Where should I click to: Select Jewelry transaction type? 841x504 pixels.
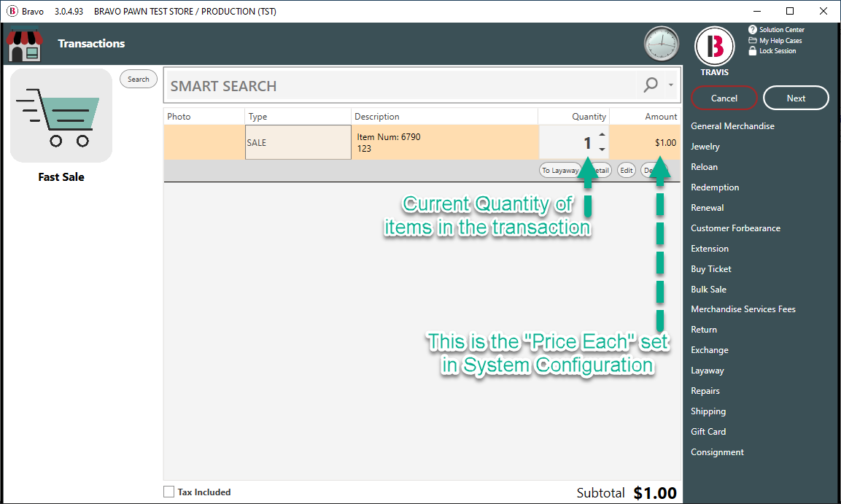tap(705, 147)
